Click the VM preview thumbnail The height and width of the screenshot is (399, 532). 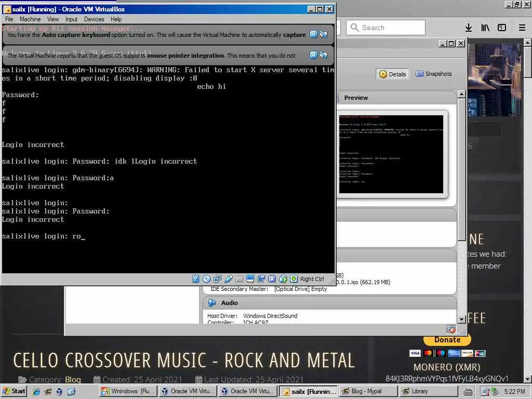pos(391,154)
